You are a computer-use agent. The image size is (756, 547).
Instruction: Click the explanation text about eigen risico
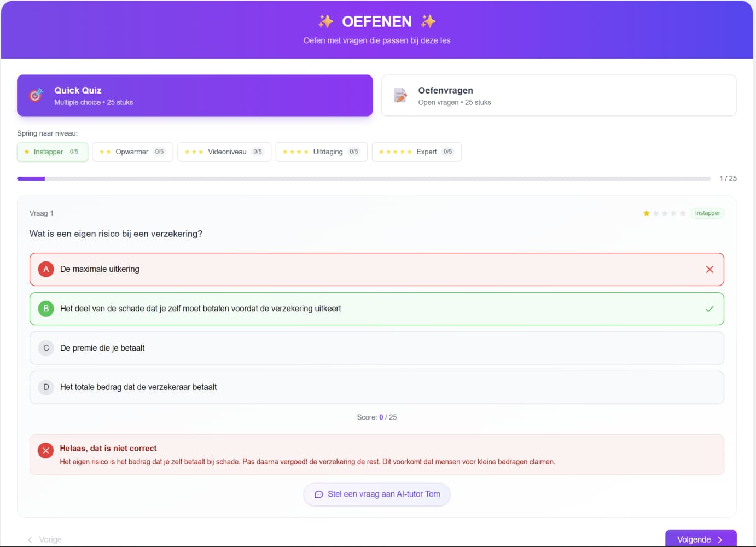307,462
